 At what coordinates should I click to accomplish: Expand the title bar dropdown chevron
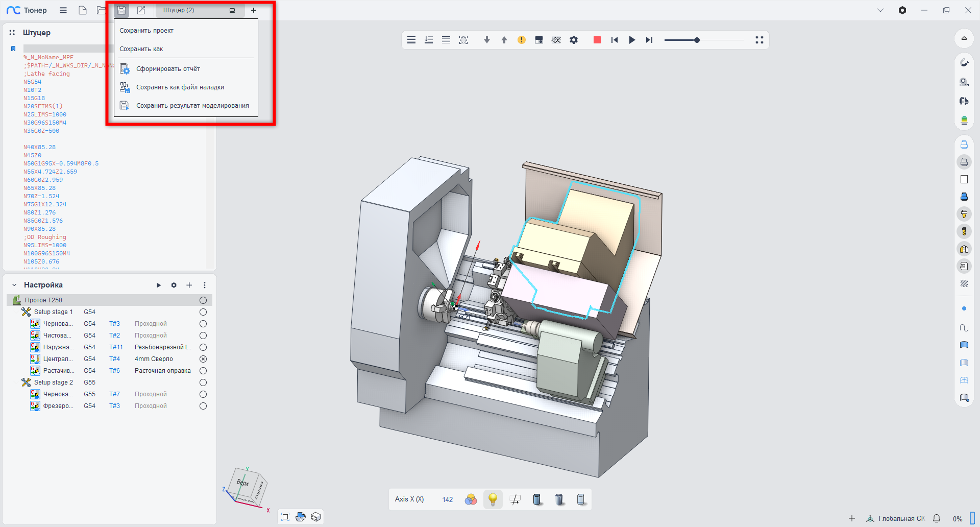(x=880, y=10)
